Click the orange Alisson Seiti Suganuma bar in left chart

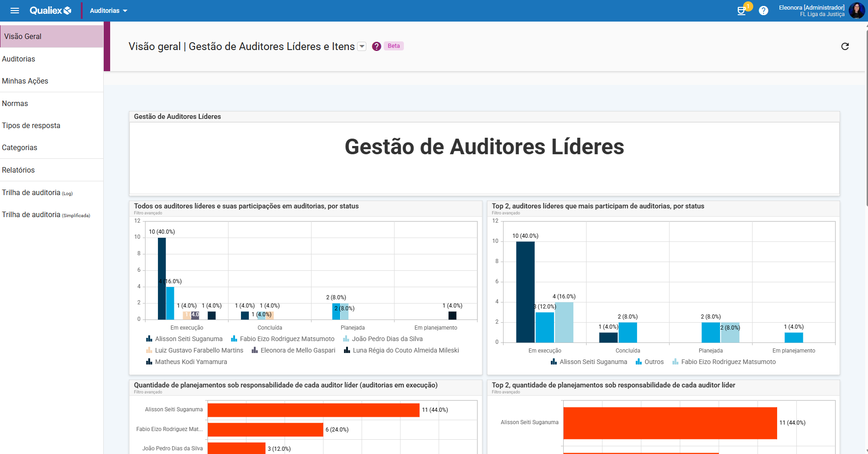point(313,410)
